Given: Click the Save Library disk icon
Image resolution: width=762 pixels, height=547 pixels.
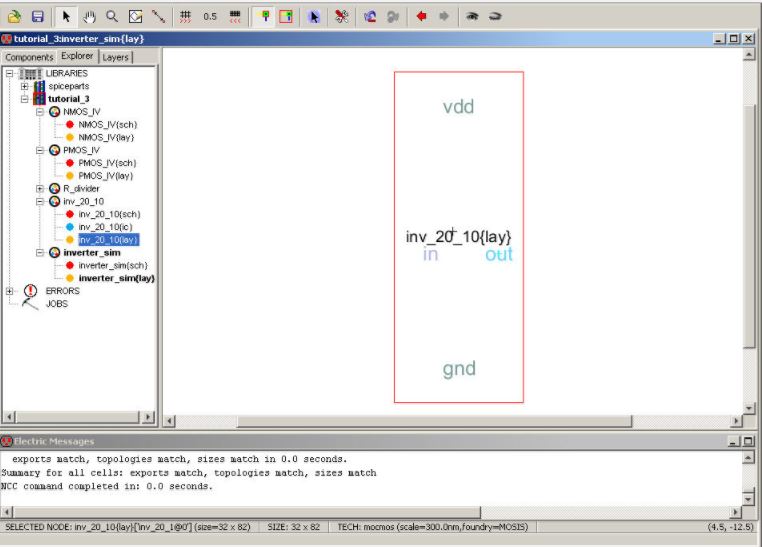Looking at the screenshot, I should tap(37, 16).
